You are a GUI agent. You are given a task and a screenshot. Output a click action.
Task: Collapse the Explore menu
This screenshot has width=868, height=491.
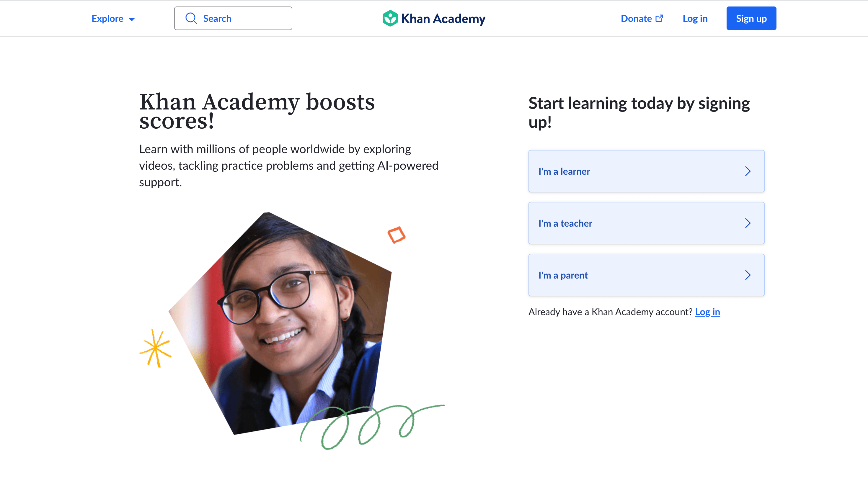point(113,19)
